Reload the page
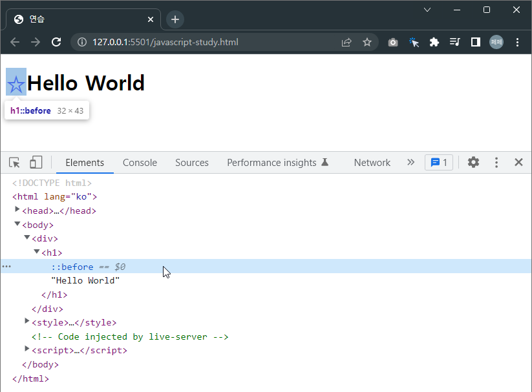 tap(56, 42)
